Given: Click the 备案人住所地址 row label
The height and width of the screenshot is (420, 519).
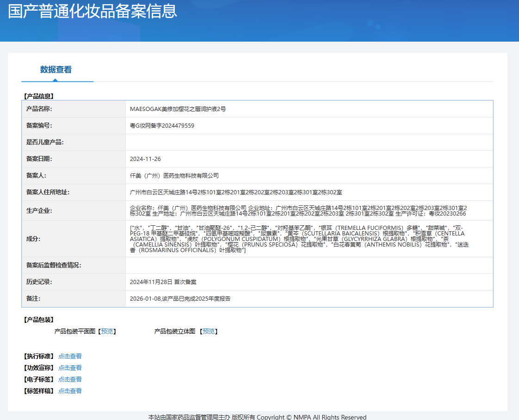Looking at the screenshot, I should [48, 192].
